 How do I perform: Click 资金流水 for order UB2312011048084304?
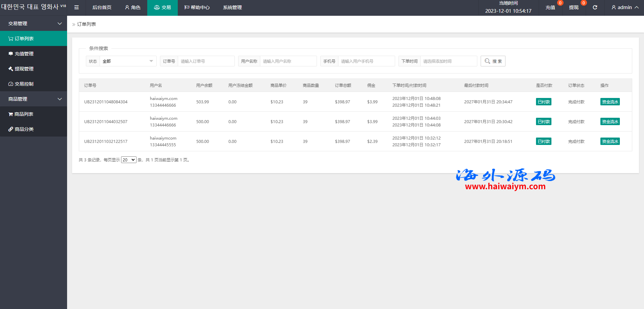[x=610, y=102]
